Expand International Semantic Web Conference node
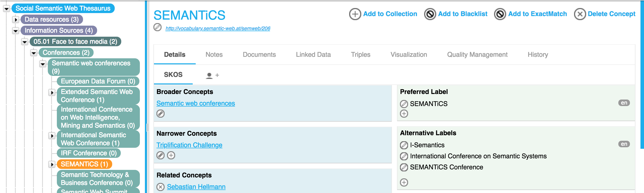 52,136
